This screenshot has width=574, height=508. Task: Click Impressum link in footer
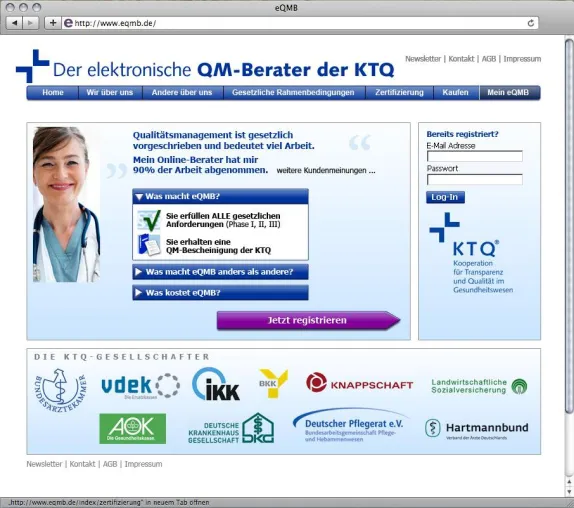(143, 464)
